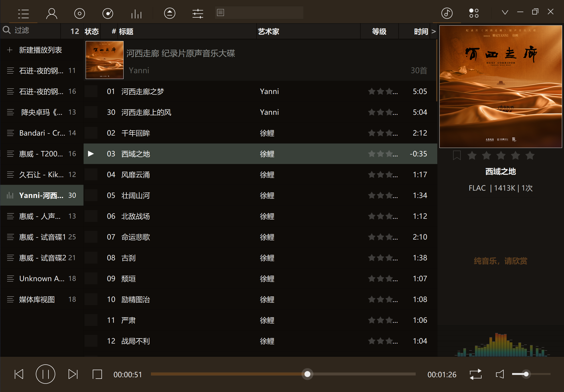Click the volume slider at bottom right

(526, 374)
